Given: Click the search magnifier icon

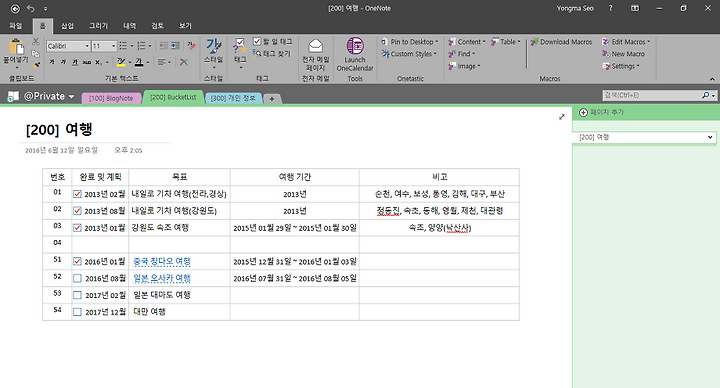Looking at the screenshot, I should 706,95.
